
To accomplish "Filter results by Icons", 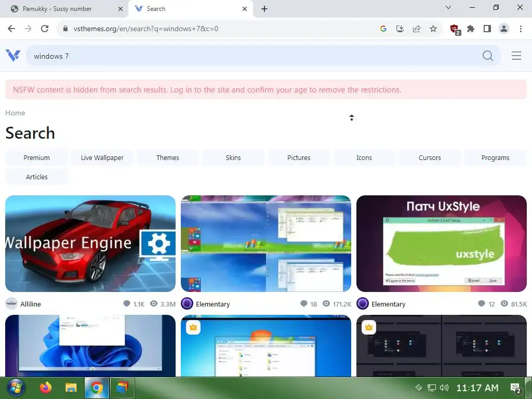I will tap(364, 157).
